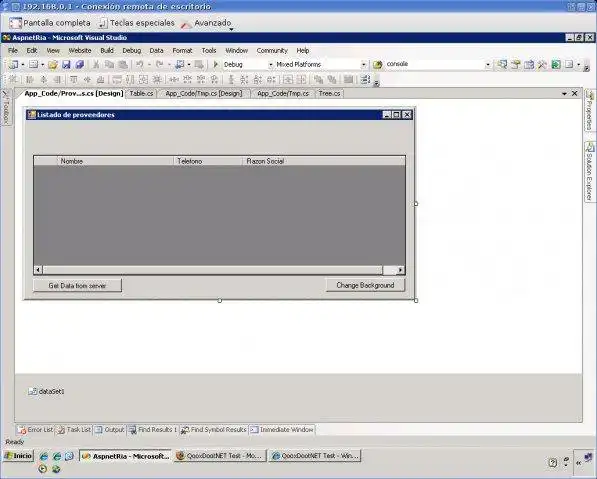Click the Align Lefts layout icon
Viewport: 597px width, 479px height.
point(30,80)
